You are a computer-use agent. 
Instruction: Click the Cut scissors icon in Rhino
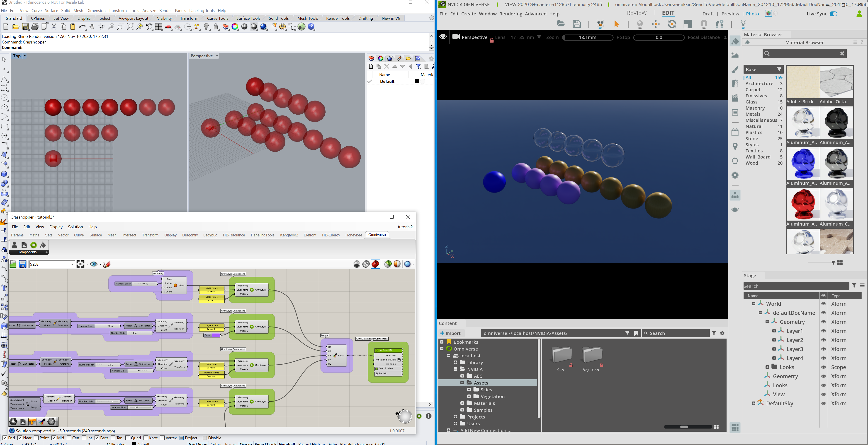click(x=54, y=27)
